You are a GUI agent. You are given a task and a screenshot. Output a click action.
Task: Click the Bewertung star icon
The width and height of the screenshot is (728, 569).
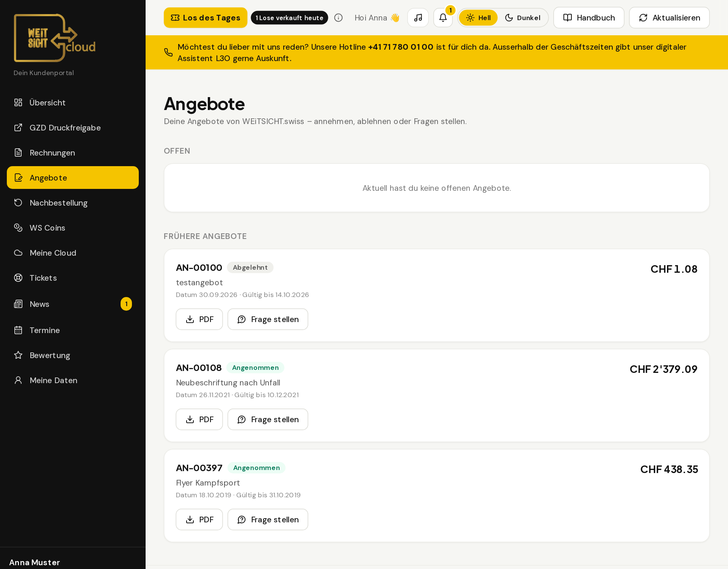18,355
